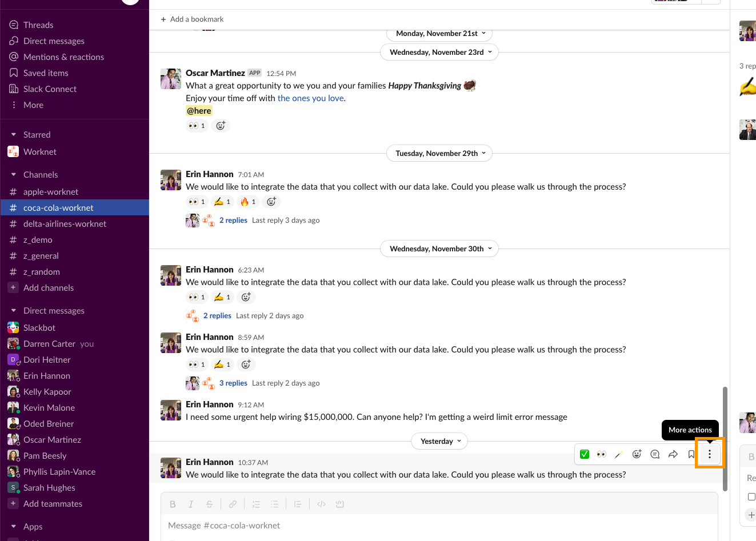Click the Message #coca-cola-worknet input field
The height and width of the screenshot is (541, 756).
(439, 526)
